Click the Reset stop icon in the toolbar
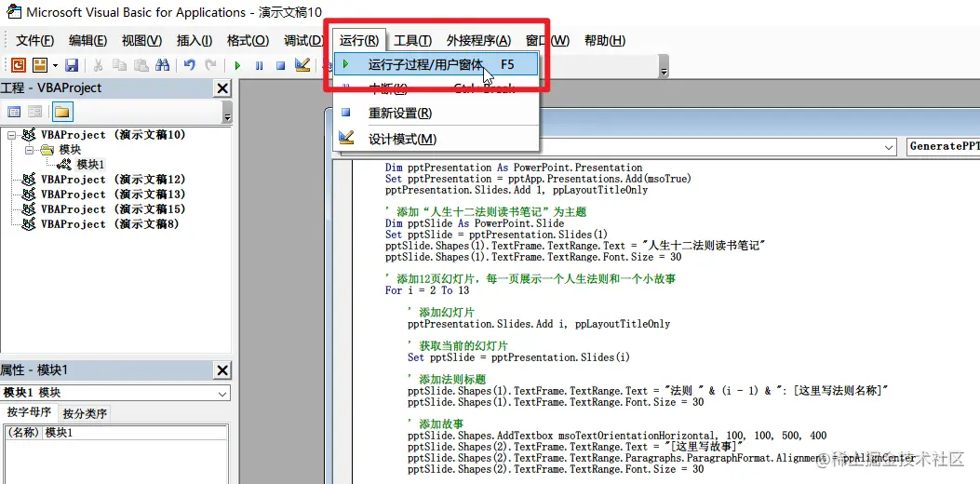 (281, 65)
